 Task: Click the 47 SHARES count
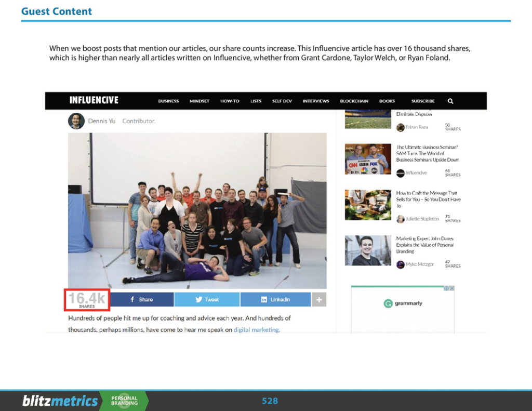(453, 264)
